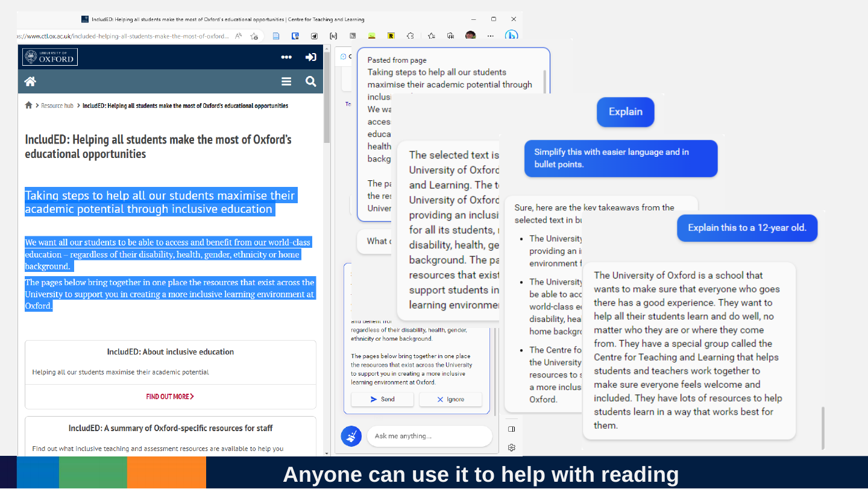Toggle the sidebar layout panel icon
The image size is (868, 489).
(511, 429)
